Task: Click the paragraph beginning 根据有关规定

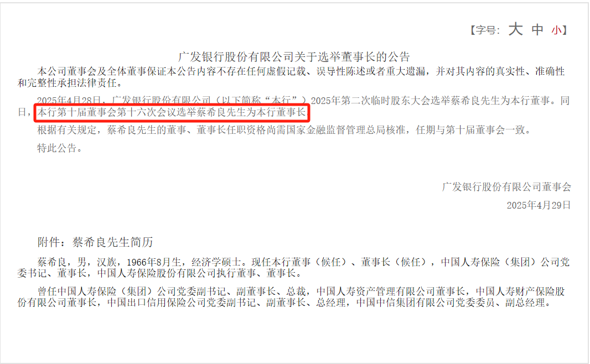Action: (285, 130)
